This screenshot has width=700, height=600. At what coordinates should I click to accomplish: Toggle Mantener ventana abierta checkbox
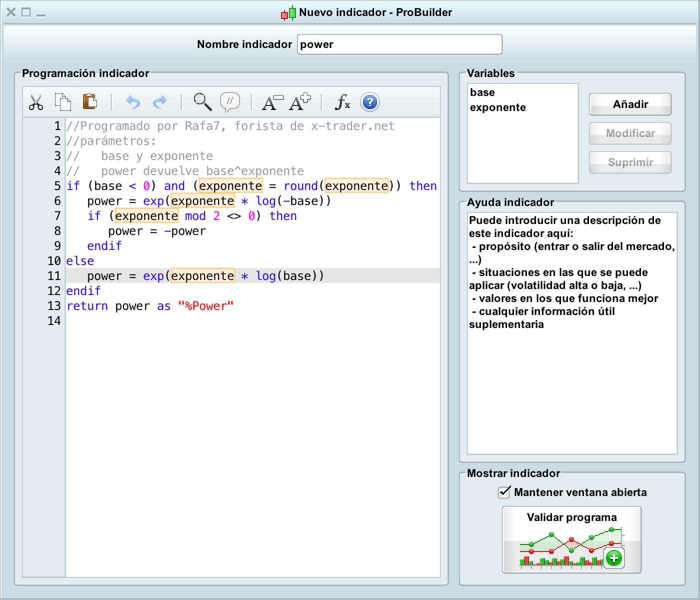click(x=504, y=492)
